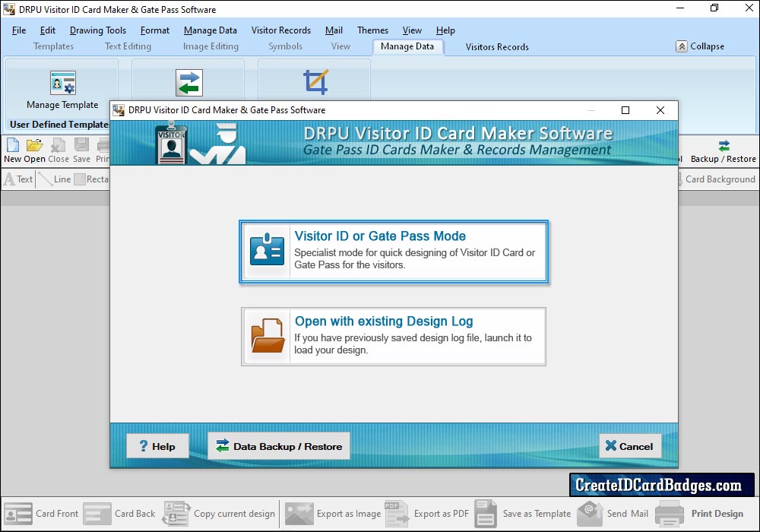Click the Cancel button in dialog

(x=629, y=446)
